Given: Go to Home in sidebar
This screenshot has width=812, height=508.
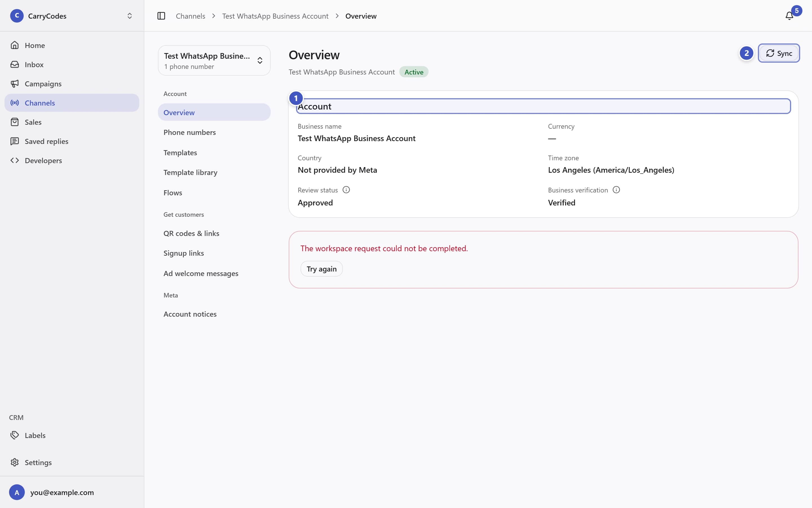Looking at the screenshot, I should (72, 45).
